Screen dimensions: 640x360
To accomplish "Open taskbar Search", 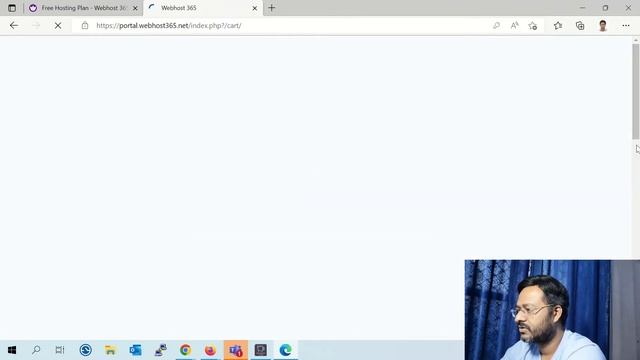I will tap(36, 350).
